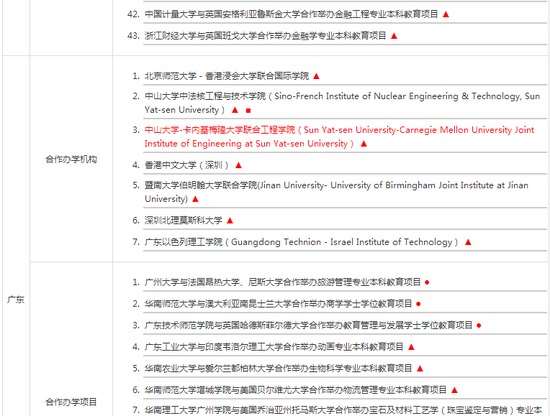Click red triangle after Guangdong Technion entry
The width and height of the screenshot is (550, 416).
click(468, 242)
